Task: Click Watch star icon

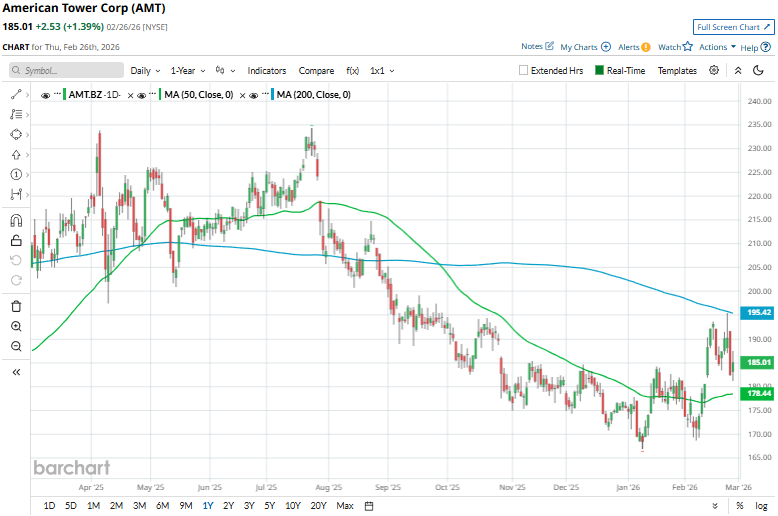Action: tap(688, 47)
